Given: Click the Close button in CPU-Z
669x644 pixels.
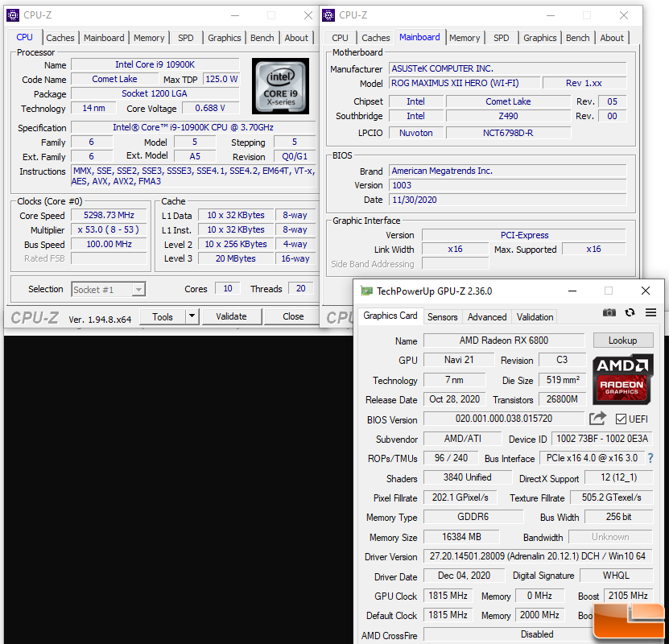Looking at the screenshot, I should click(x=293, y=316).
